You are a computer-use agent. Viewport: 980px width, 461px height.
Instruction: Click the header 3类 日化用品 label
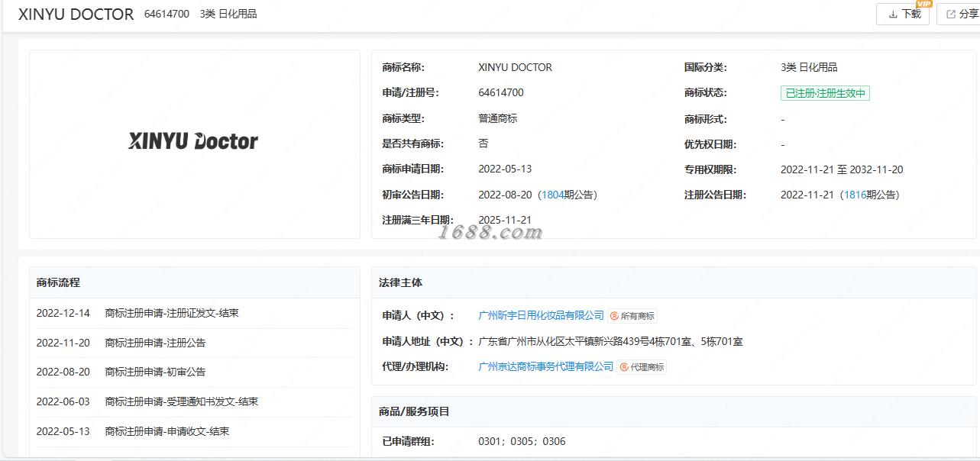228,14
